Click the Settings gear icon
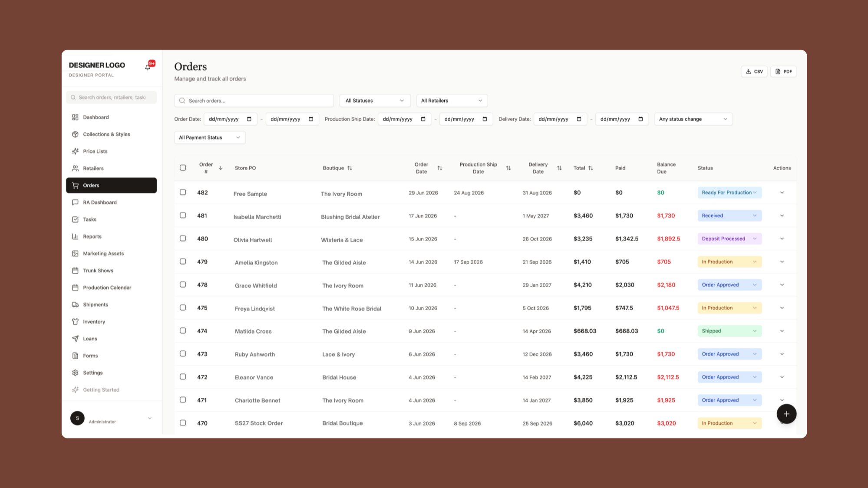 click(75, 373)
